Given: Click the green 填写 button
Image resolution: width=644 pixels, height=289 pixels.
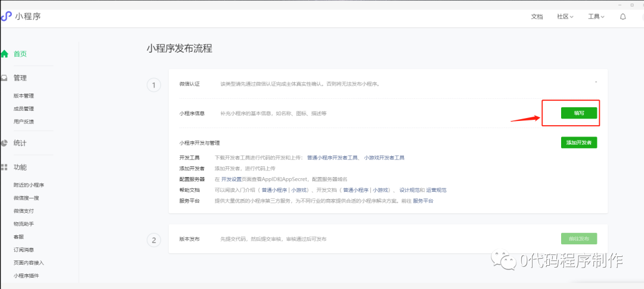Looking at the screenshot, I should coord(578,113).
